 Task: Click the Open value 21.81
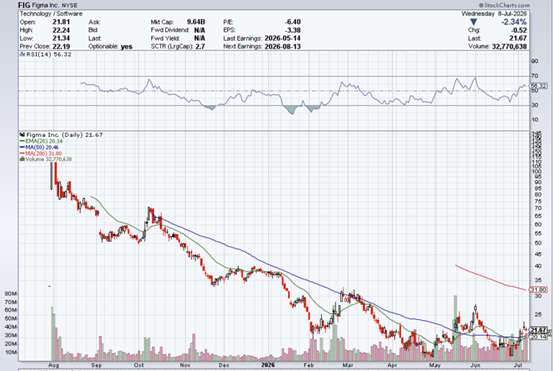pos(61,22)
